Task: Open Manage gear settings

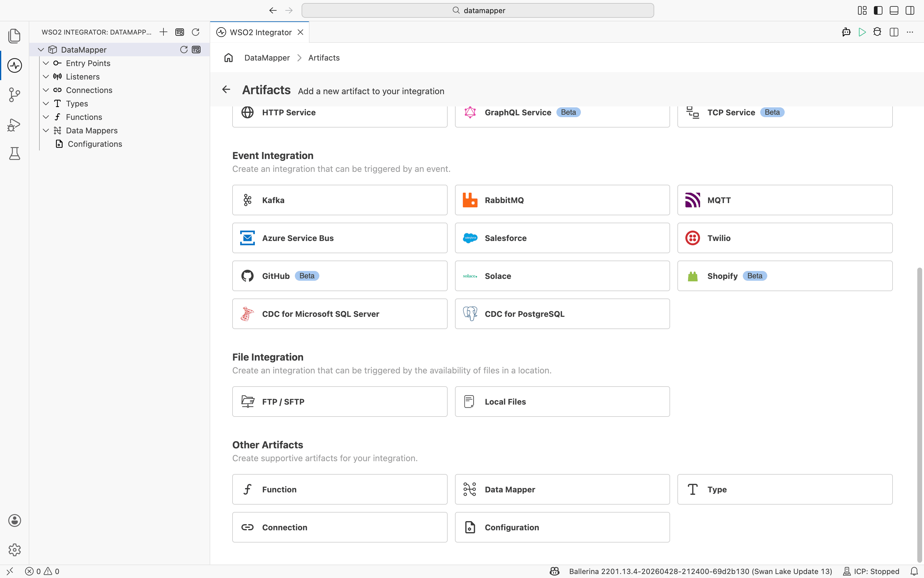Action: [x=14, y=550]
